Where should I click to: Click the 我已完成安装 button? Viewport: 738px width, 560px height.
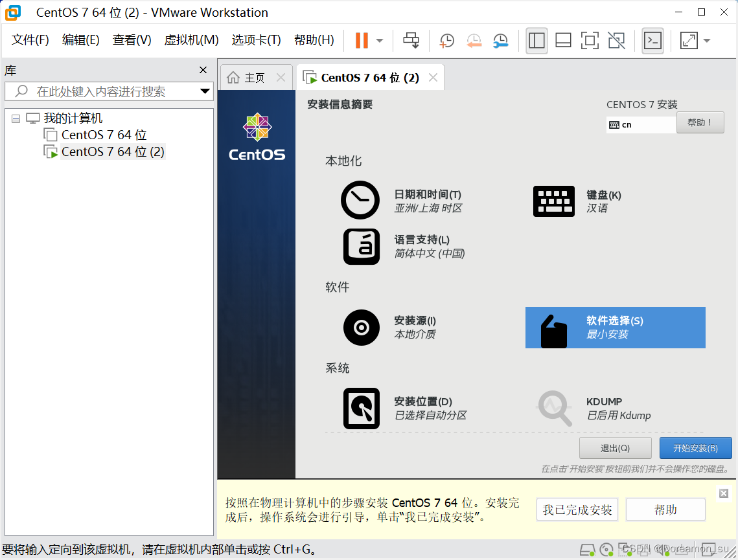click(x=577, y=510)
